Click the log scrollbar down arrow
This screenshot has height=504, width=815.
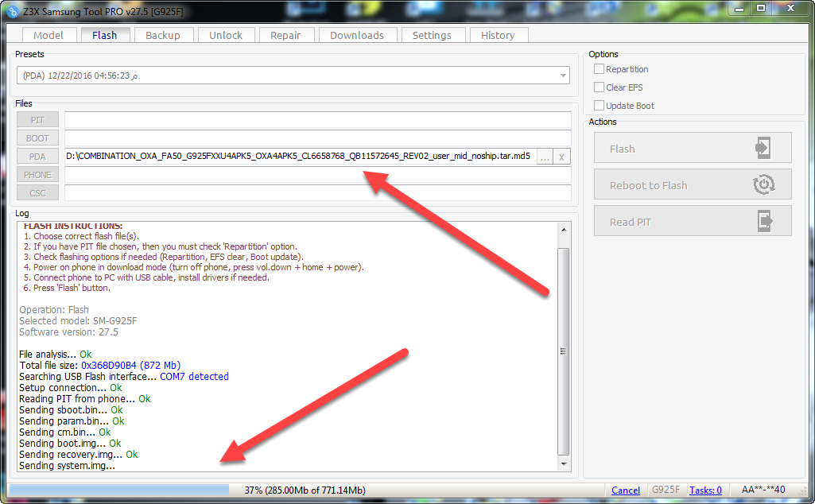pyautogui.click(x=564, y=464)
